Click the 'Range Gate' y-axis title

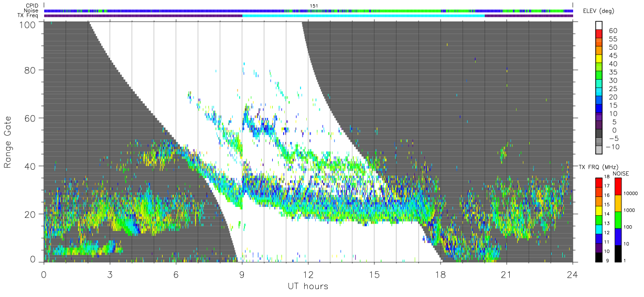8,142
